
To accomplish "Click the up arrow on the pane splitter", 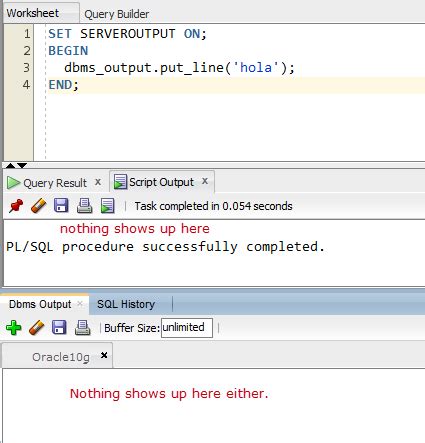I will [11, 165].
